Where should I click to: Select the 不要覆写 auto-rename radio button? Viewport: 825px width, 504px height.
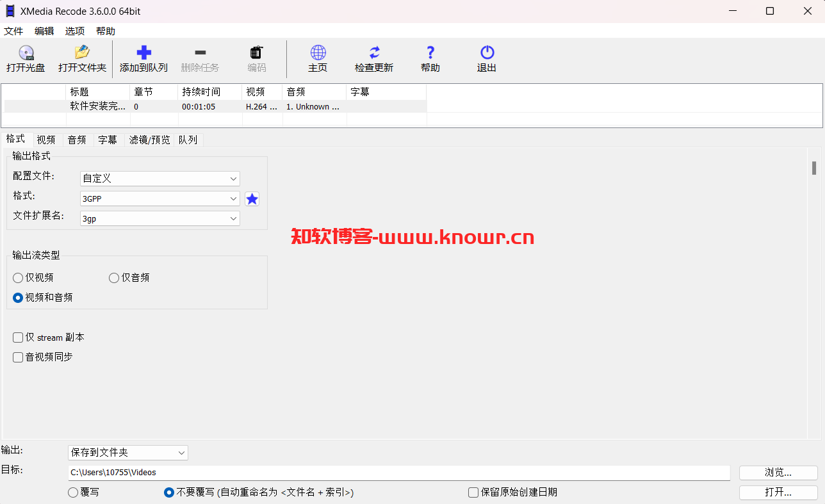click(x=169, y=492)
